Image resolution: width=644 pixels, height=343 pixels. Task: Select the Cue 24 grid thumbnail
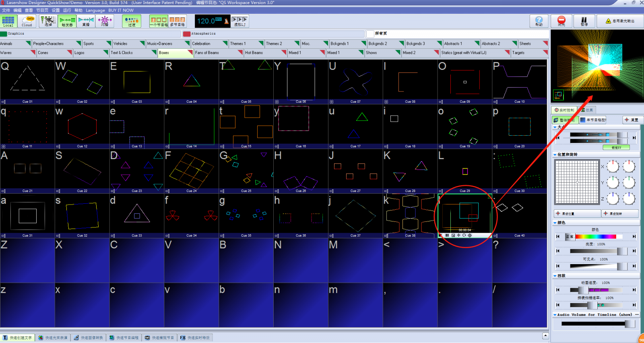coord(192,171)
